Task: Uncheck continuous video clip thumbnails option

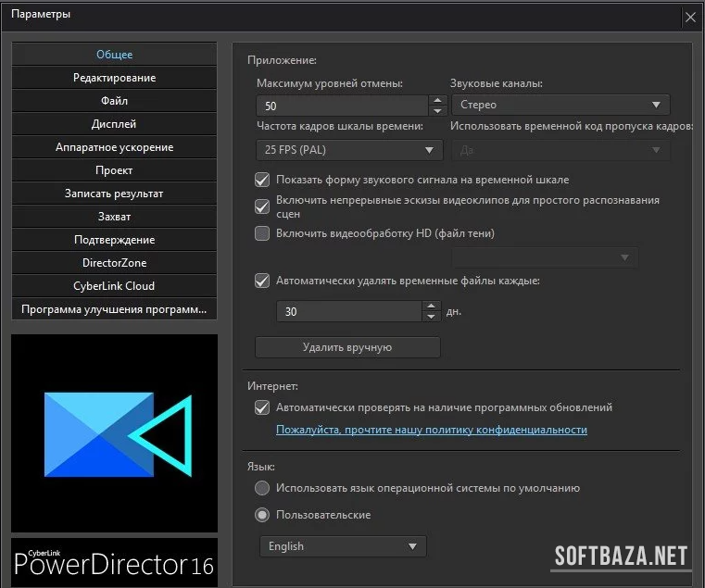Action: pyautogui.click(x=262, y=206)
